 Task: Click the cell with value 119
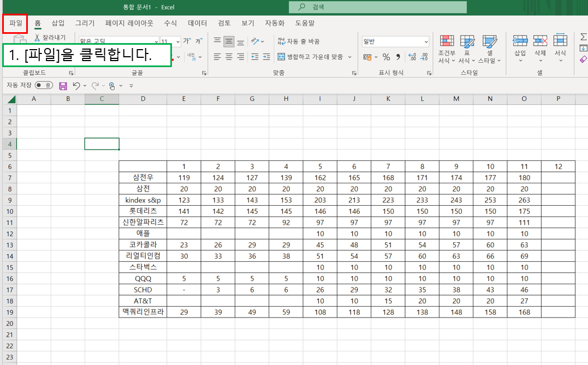(184, 178)
